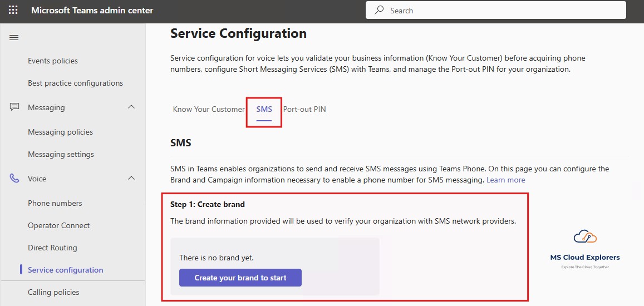Open Messaging settings page
Viewport: 644px width, 306px height.
(x=61, y=155)
